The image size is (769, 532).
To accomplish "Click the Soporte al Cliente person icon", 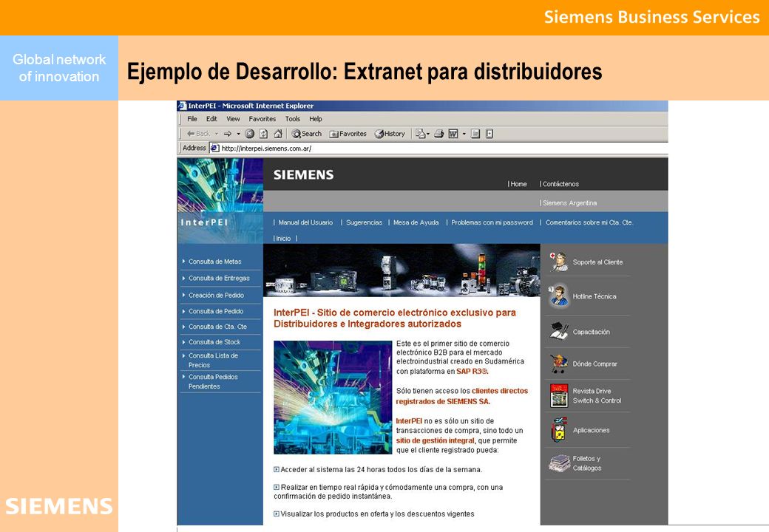I will [558, 262].
